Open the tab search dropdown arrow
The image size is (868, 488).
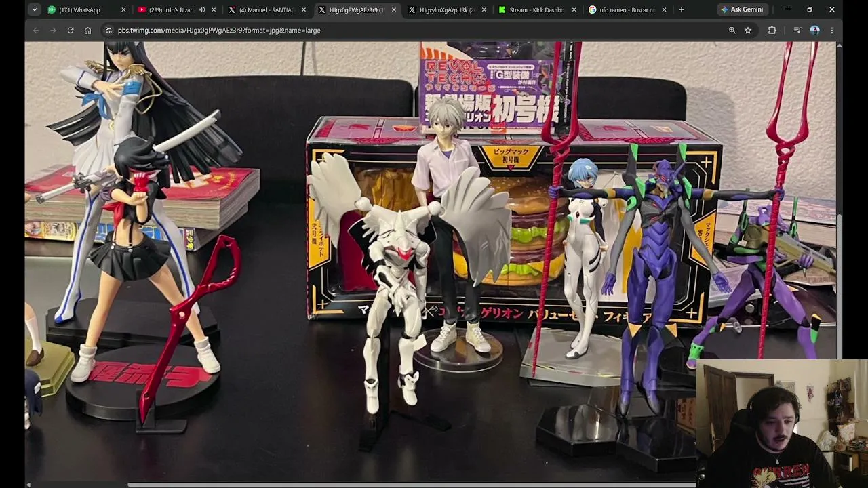(34, 9)
